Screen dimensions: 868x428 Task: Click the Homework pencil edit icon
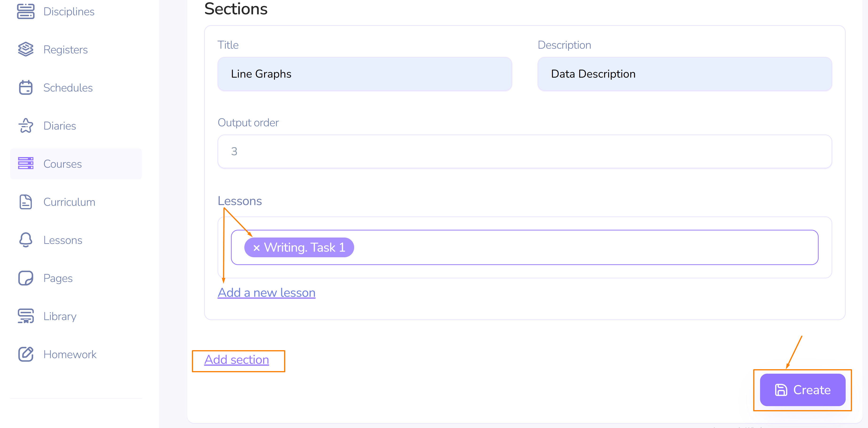pyautogui.click(x=26, y=354)
